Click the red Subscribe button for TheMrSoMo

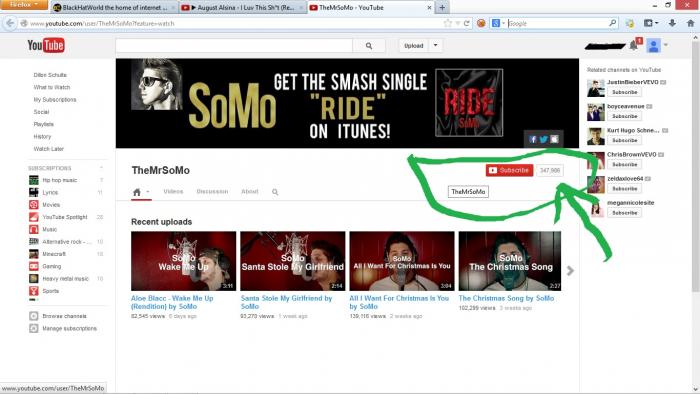click(509, 170)
